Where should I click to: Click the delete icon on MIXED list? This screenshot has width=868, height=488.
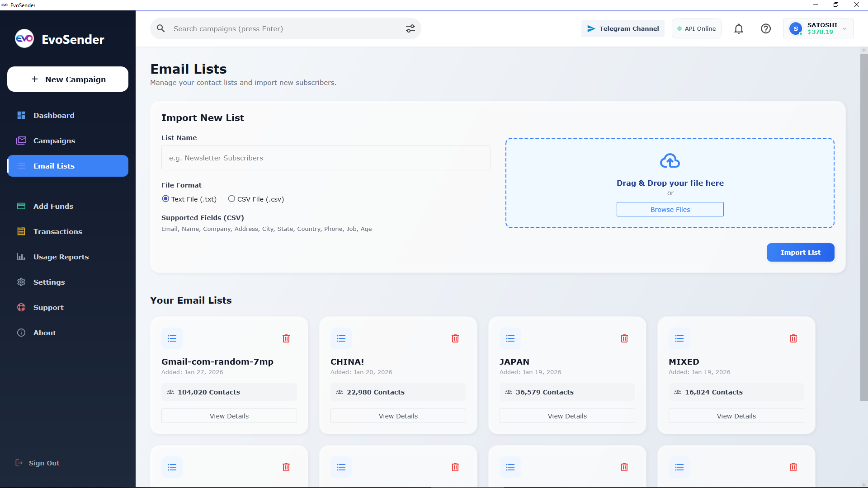tap(793, 338)
